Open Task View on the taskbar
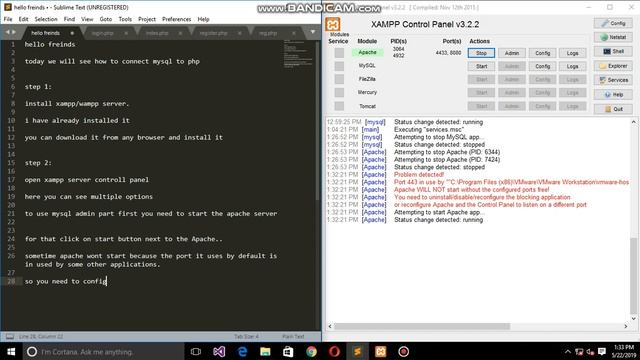 pyautogui.click(x=196, y=351)
